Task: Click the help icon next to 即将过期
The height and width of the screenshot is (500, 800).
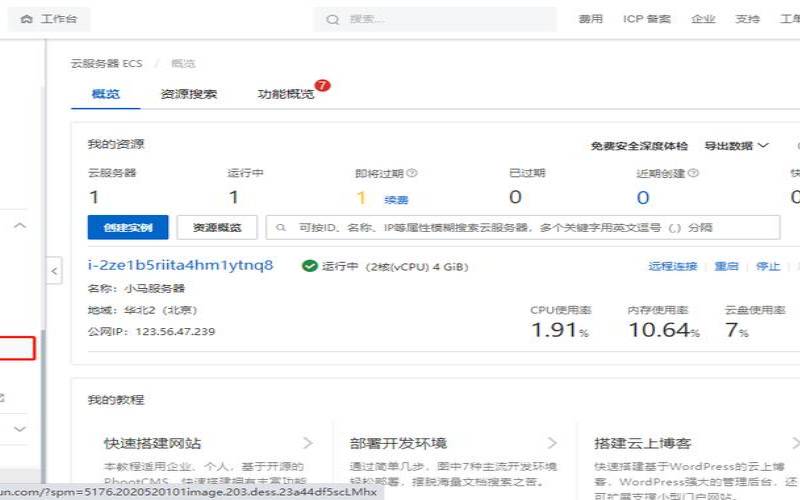Action: tap(412, 173)
